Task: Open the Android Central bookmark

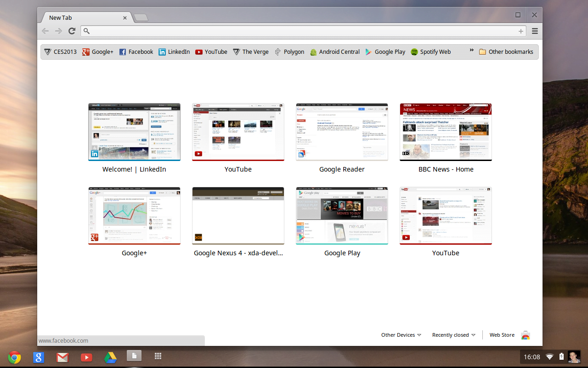Action: click(335, 52)
